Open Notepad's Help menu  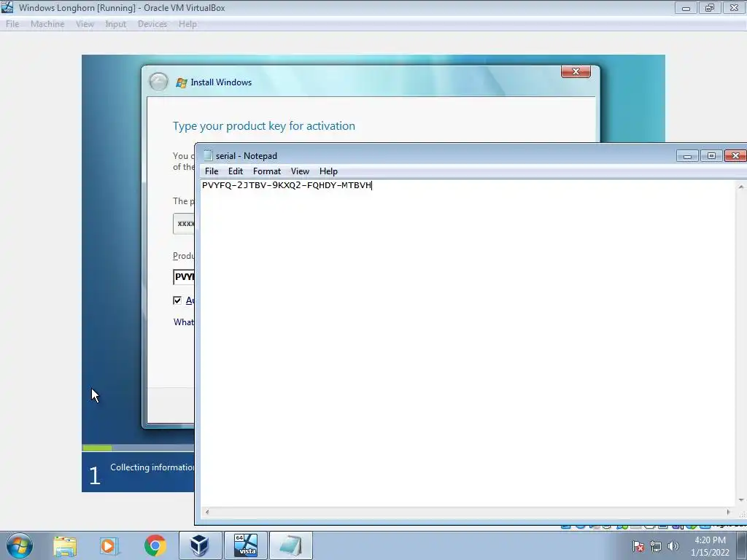coord(328,171)
